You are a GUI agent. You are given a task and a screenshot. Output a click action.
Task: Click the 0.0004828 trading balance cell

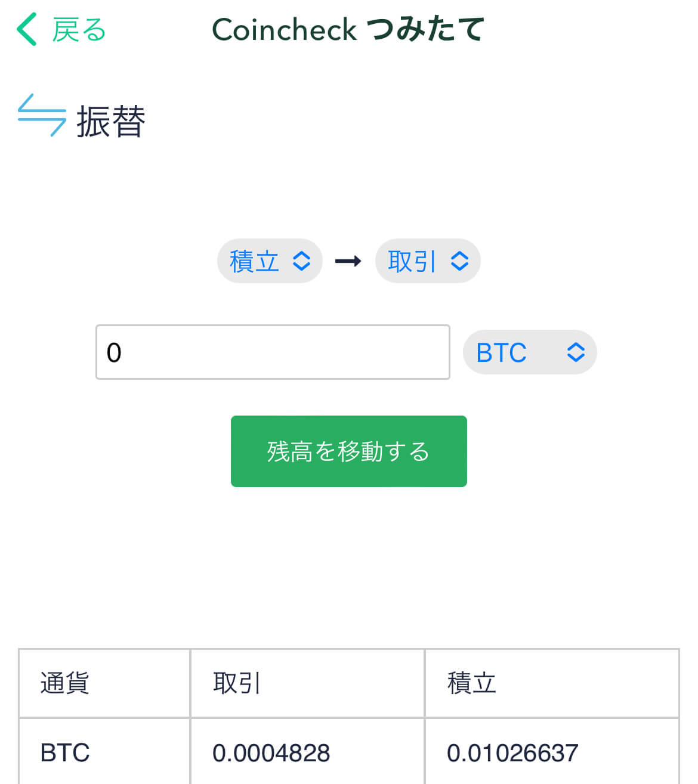pyautogui.click(x=271, y=753)
